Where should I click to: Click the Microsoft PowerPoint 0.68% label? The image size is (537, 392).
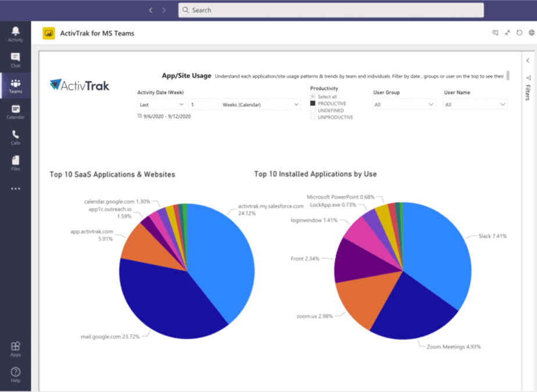[341, 197]
